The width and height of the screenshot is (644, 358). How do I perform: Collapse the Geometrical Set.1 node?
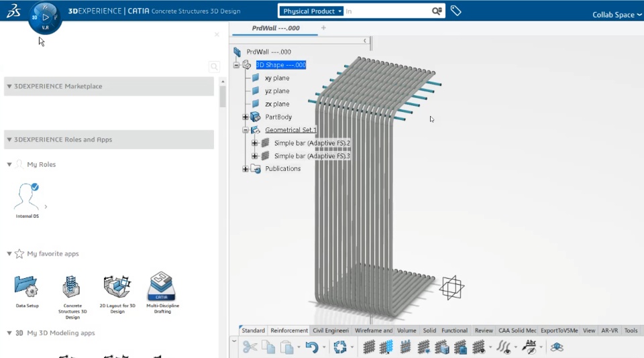coord(246,130)
